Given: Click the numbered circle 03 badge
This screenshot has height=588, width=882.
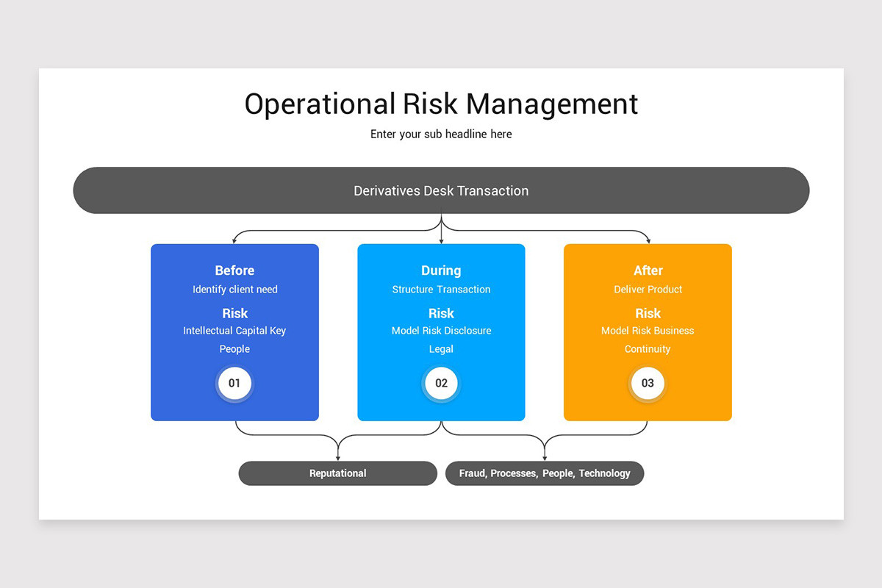Looking at the screenshot, I should pyautogui.click(x=647, y=383).
